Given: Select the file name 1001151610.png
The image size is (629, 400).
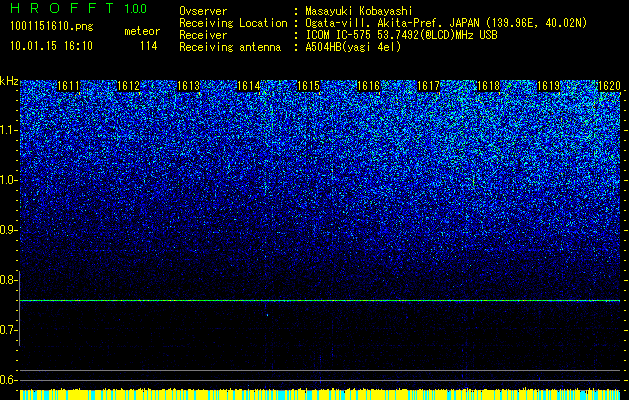Looking at the screenshot, I should pyautogui.click(x=51, y=27).
